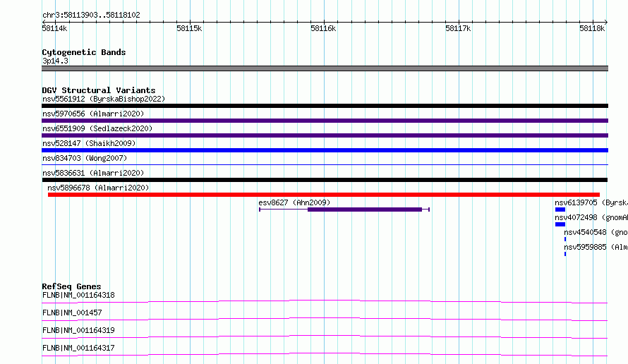Image resolution: width=628 pixels, height=364 pixels.
Task: Click the 58116k ruler tick label
Action: click(323, 28)
